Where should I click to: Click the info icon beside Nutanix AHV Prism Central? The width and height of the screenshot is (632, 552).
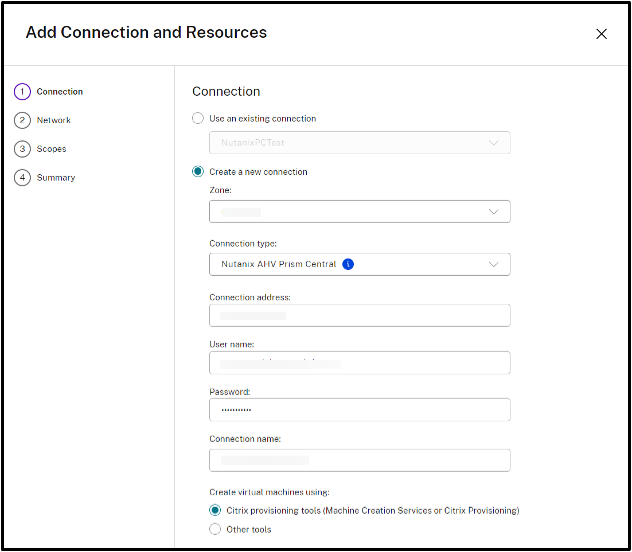(x=348, y=264)
